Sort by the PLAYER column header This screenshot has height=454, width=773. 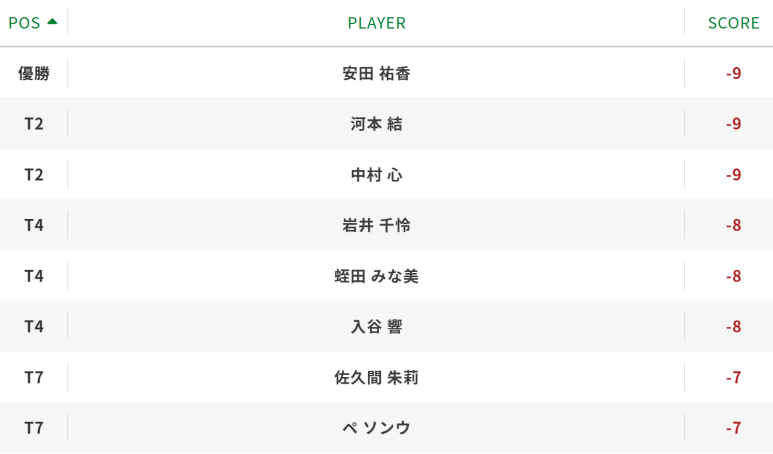[x=377, y=23]
